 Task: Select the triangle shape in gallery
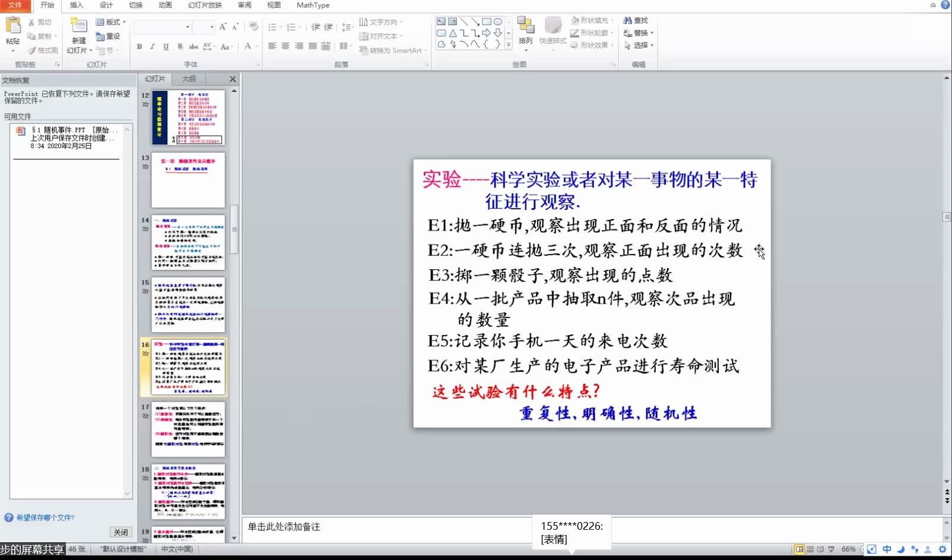pos(452,33)
